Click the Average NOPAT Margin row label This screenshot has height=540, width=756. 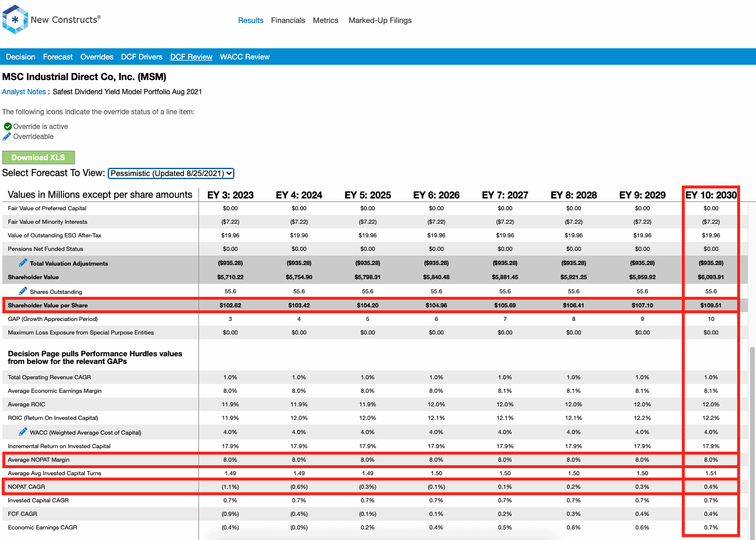[x=39, y=459]
